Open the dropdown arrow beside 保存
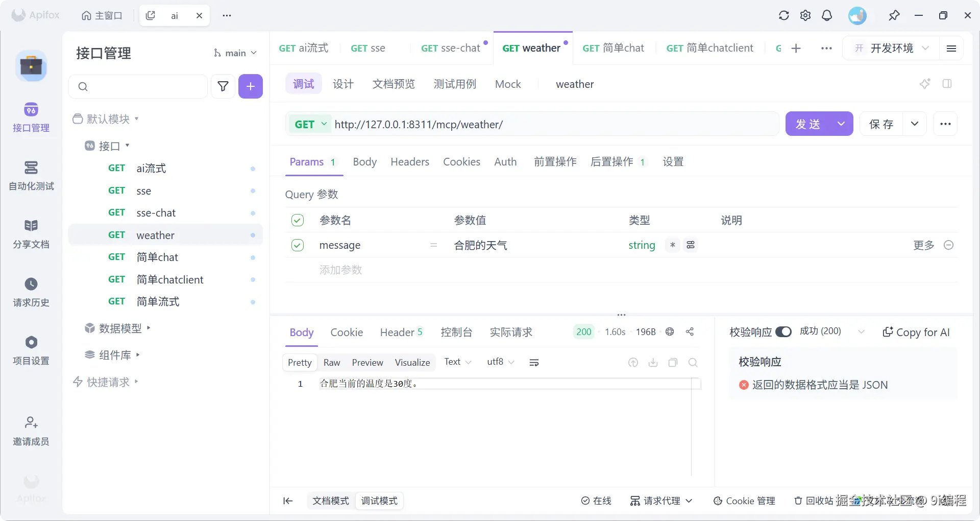The image size is (980, 521). click(915, 124)
